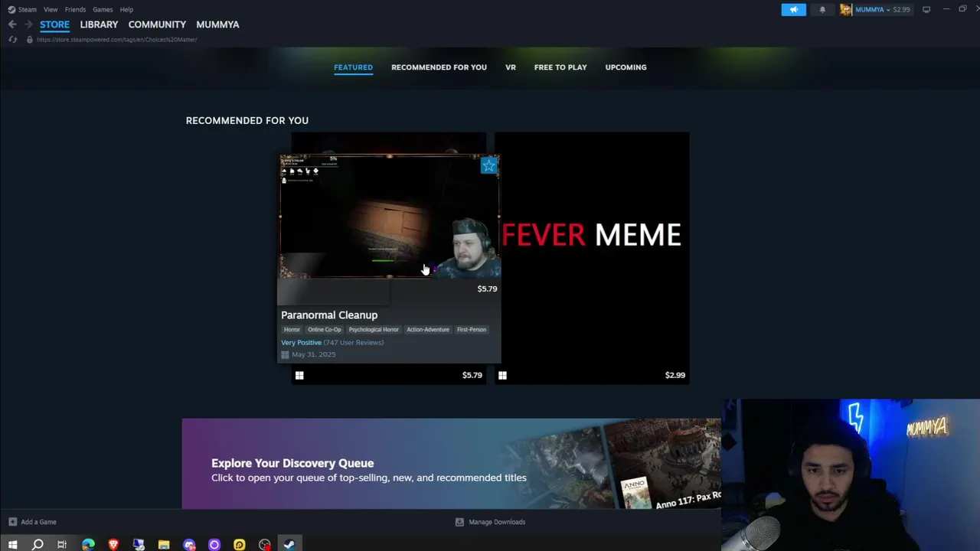Switch to the LIBRARY section

99,24
